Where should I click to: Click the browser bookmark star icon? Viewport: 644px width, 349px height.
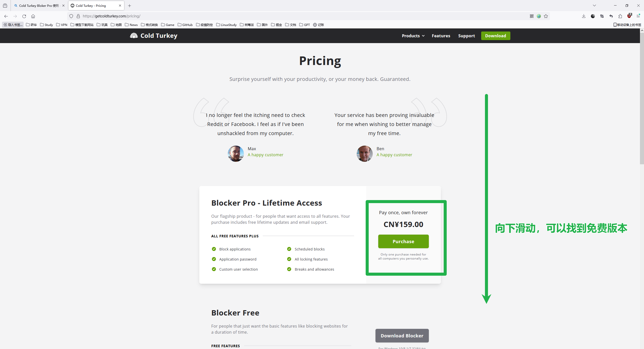click(546, 16)
